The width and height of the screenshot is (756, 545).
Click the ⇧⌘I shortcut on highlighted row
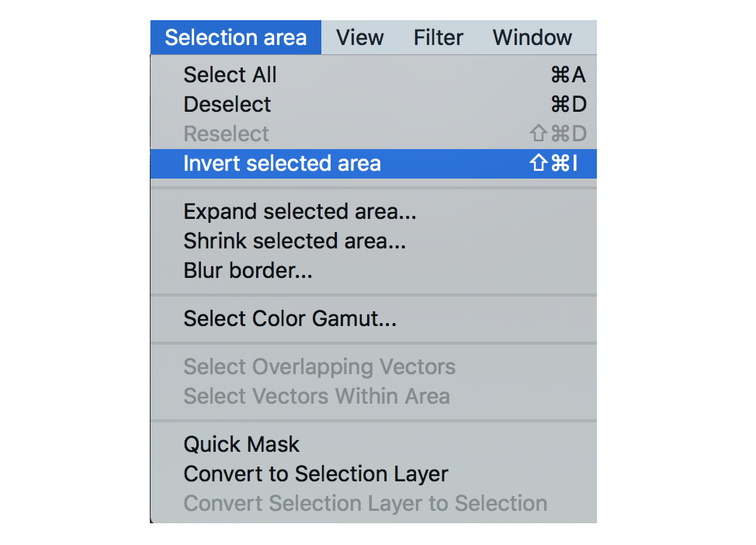pyautogui.click(x=553, y=164)
